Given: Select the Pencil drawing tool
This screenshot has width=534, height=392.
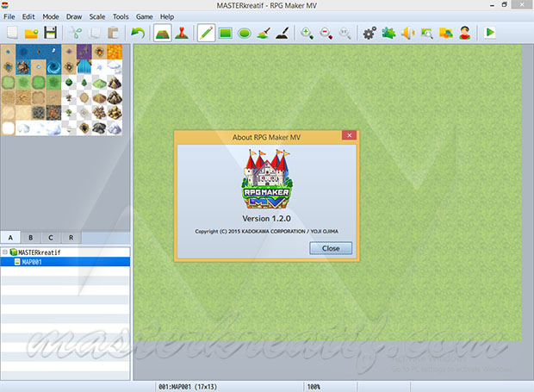Looking at the screenshot, I should coord(207,33).
